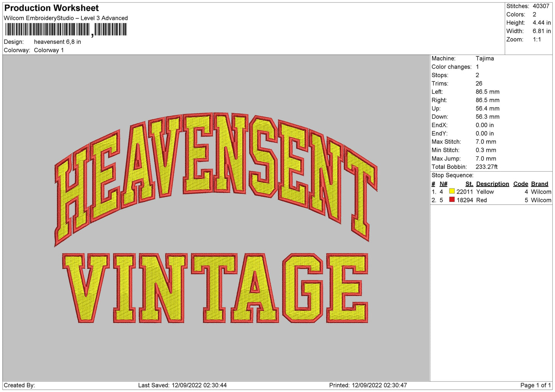Click the 'Stops:' label
The width and height of the screenshot is (555, 392).
point(440,75)
